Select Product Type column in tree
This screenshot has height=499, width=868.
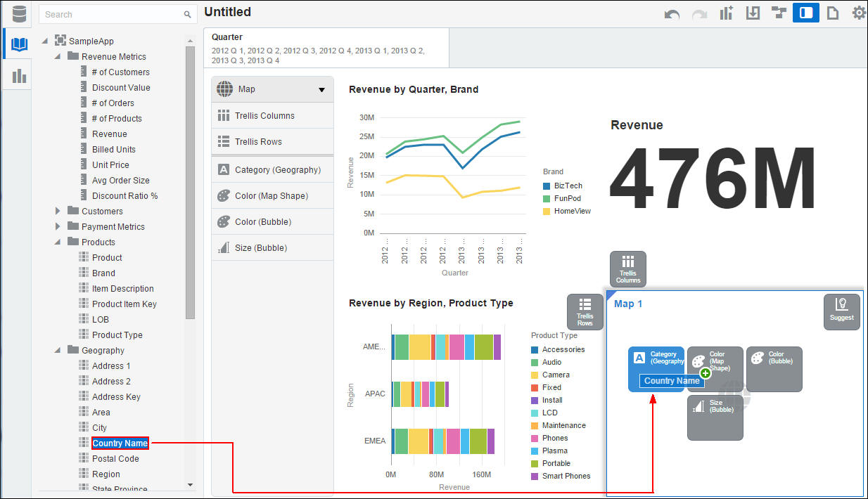point(117,335)
